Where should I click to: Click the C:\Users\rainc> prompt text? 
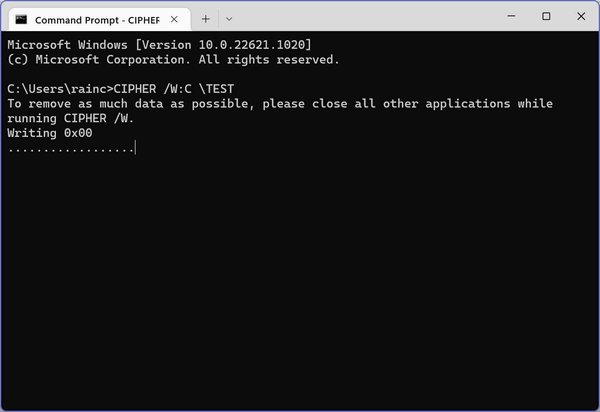pos(60,89)
